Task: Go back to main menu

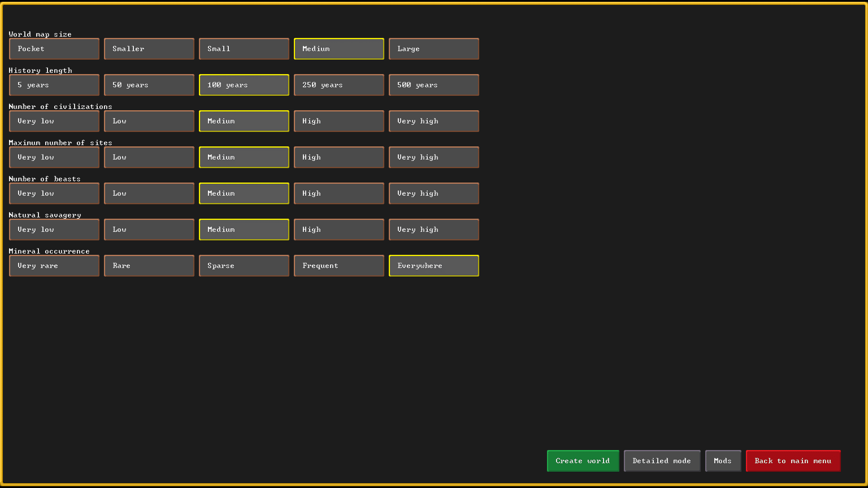Action: (x=793, y=461)
